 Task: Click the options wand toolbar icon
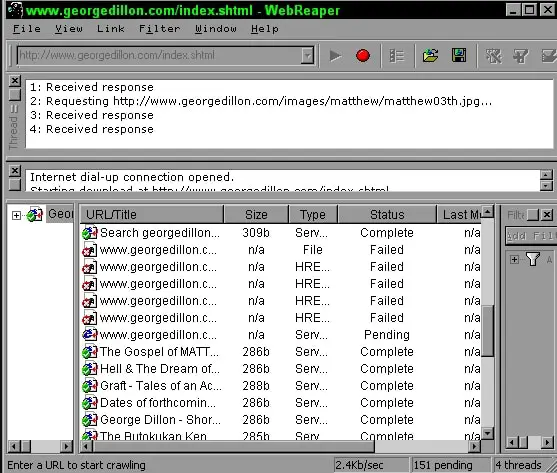[493, 56]
